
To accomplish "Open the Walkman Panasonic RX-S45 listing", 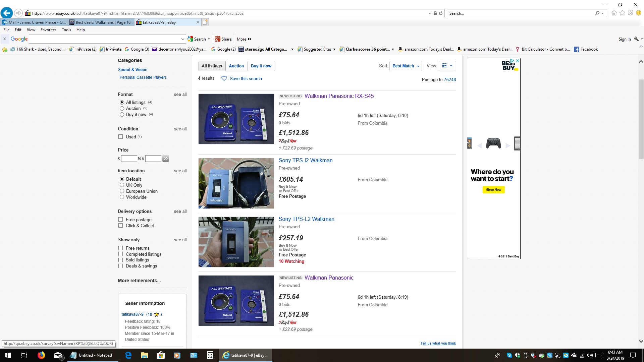I will coord(339,96).
